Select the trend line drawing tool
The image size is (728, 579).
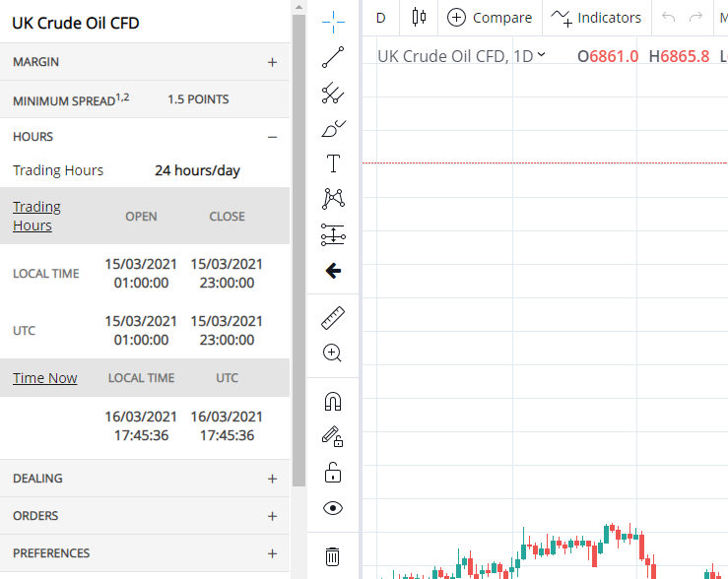[333, 57]
